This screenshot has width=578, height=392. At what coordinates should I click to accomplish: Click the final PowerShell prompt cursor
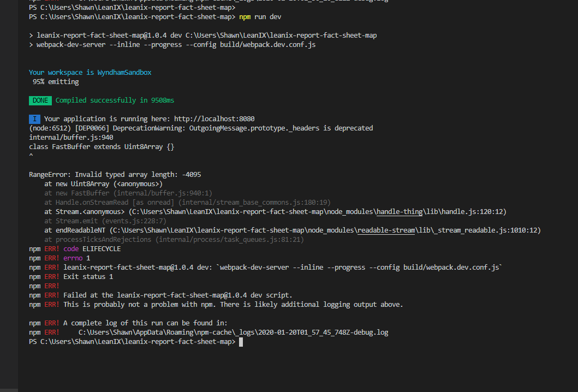tap(241, 342)
